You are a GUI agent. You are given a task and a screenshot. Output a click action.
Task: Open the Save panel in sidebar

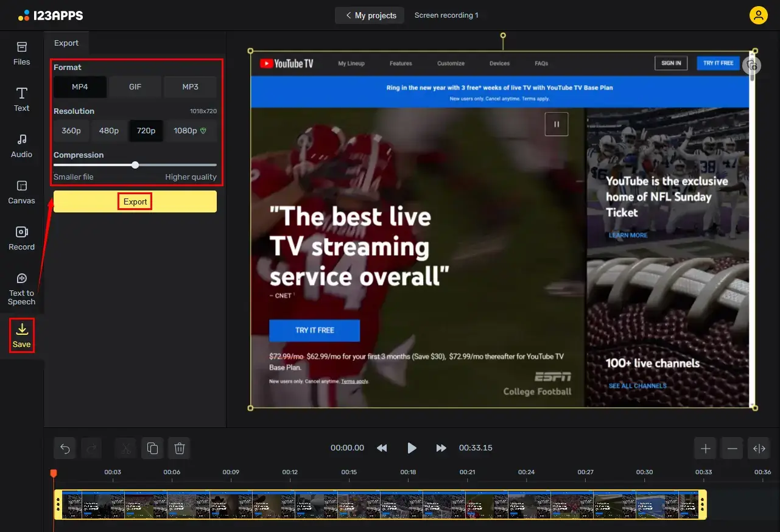(22, 335)
